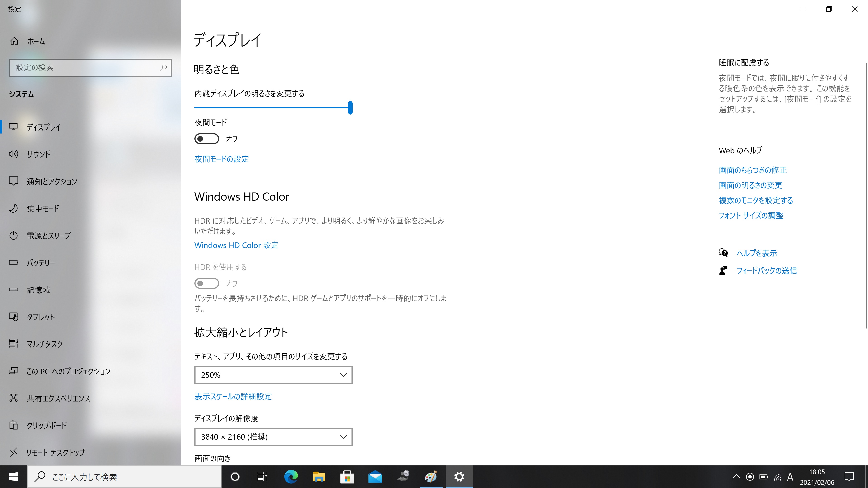Click the Settings gear on taskbar
The height and width of the screenshot is (488, 868).
point(459,476)
